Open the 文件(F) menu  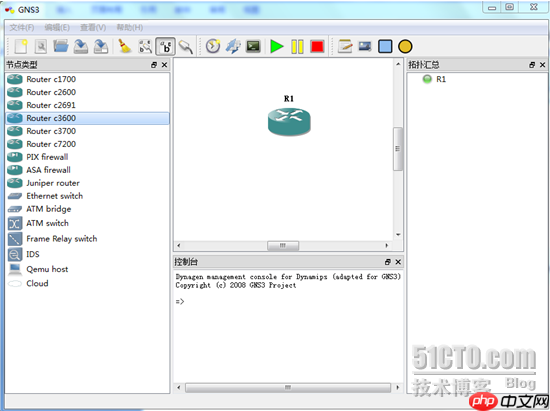tap(22, 27)
